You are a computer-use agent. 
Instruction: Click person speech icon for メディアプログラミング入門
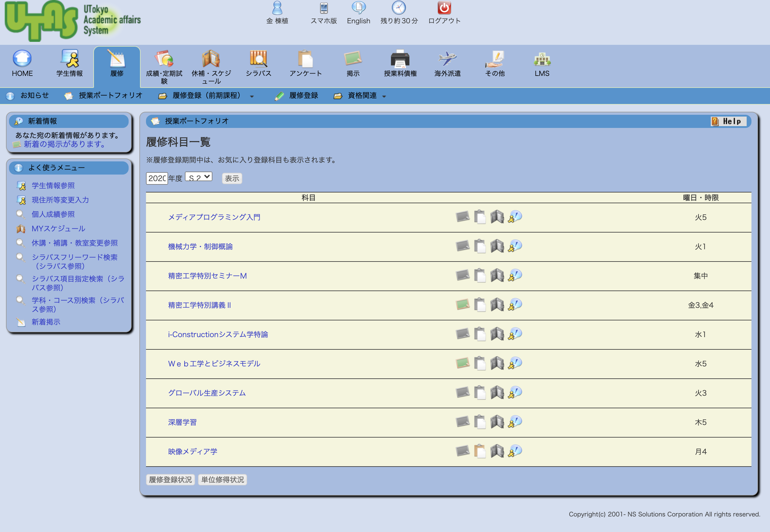pyautogui.click(x=515, y=217)
